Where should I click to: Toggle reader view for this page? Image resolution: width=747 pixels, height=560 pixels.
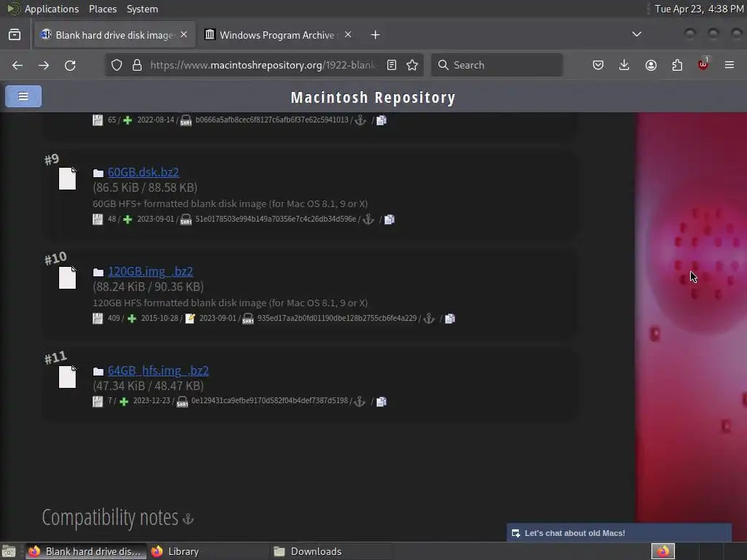(392, 65)
